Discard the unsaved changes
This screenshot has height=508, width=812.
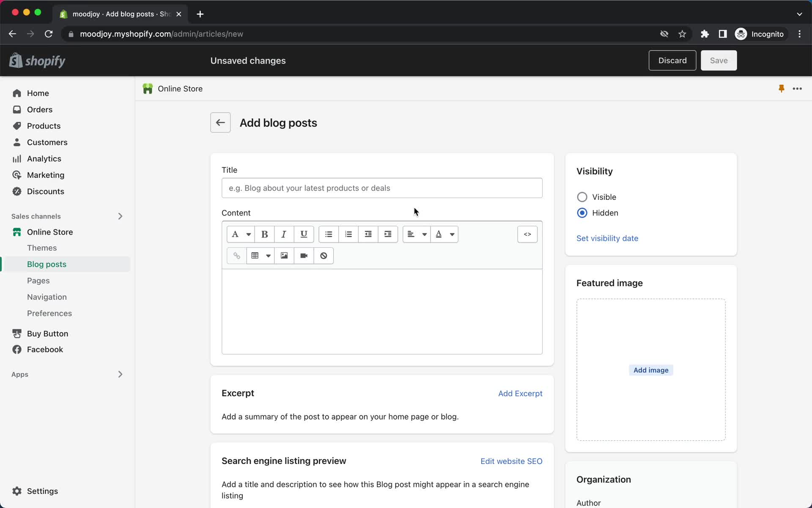pos(672,61)
